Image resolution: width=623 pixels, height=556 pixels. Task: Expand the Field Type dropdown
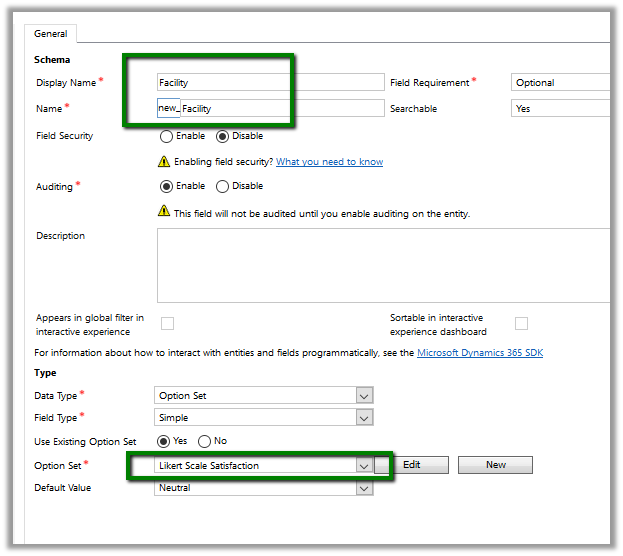tap(264, 418)
